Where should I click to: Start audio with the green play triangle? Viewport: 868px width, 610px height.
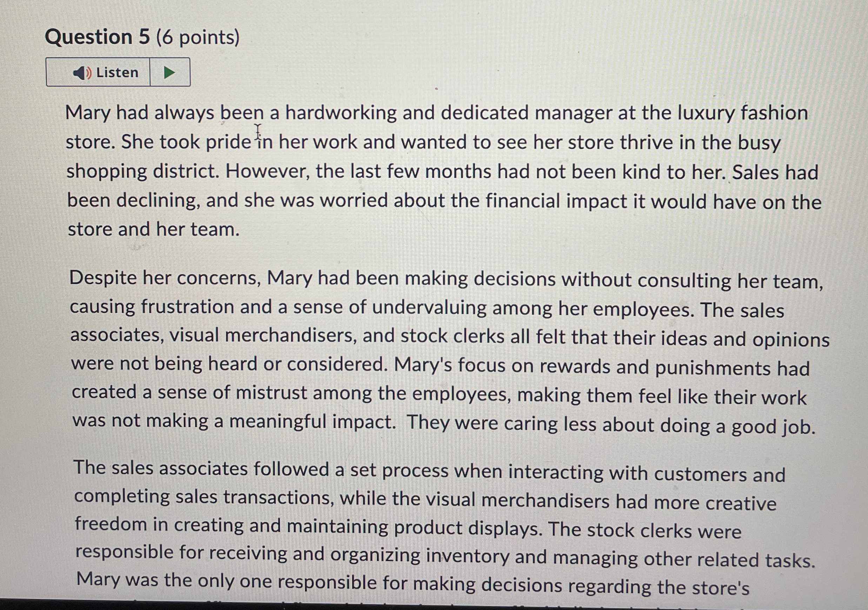[169, 72]
